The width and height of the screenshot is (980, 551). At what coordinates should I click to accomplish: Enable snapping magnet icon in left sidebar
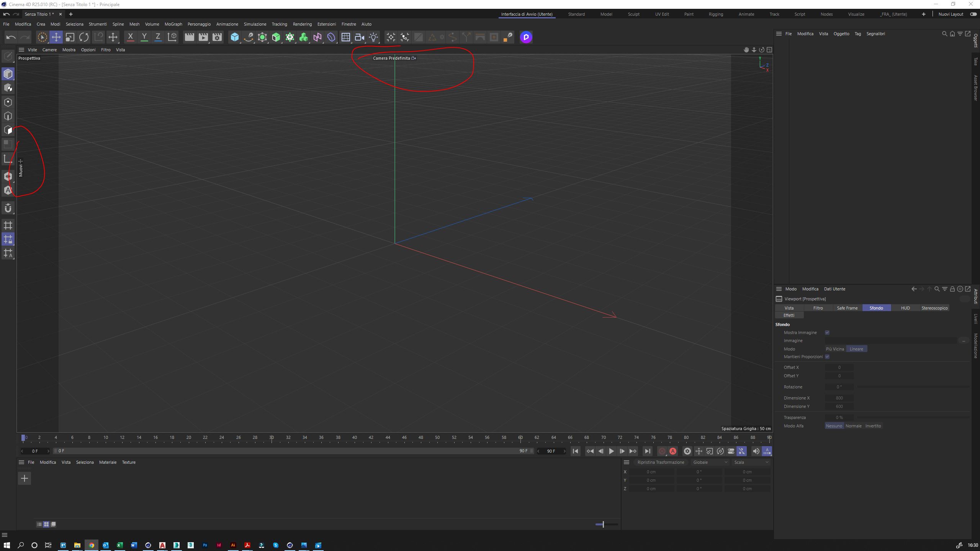point(8,208)
